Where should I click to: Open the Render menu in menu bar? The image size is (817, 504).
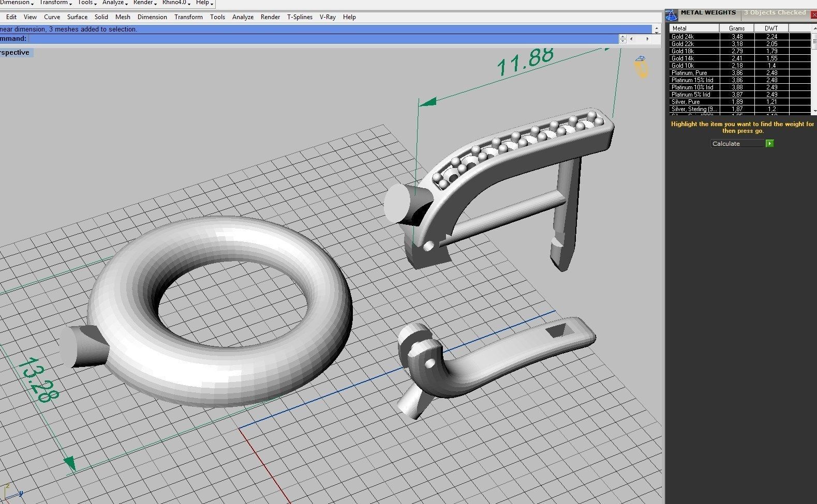pyautogui.click(x=270, y=17)
